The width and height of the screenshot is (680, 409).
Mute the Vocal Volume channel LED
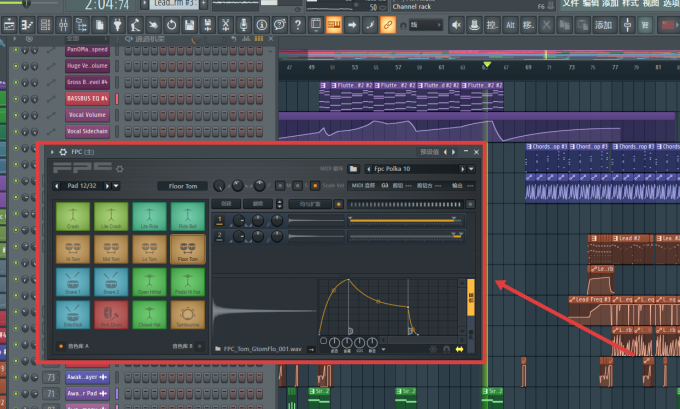16,115
